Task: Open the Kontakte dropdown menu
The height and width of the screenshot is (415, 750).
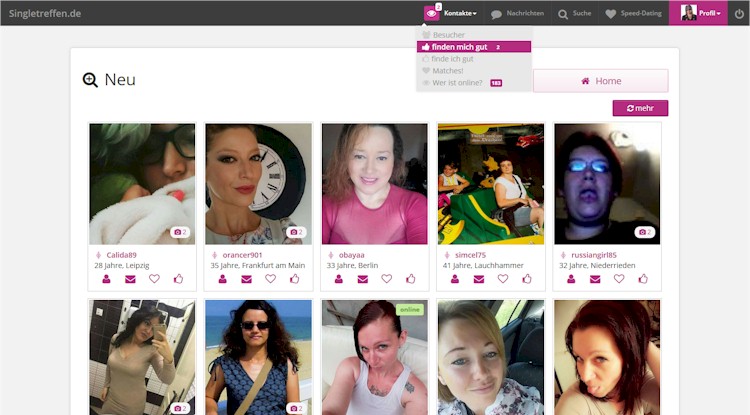Action: [460, 13]
